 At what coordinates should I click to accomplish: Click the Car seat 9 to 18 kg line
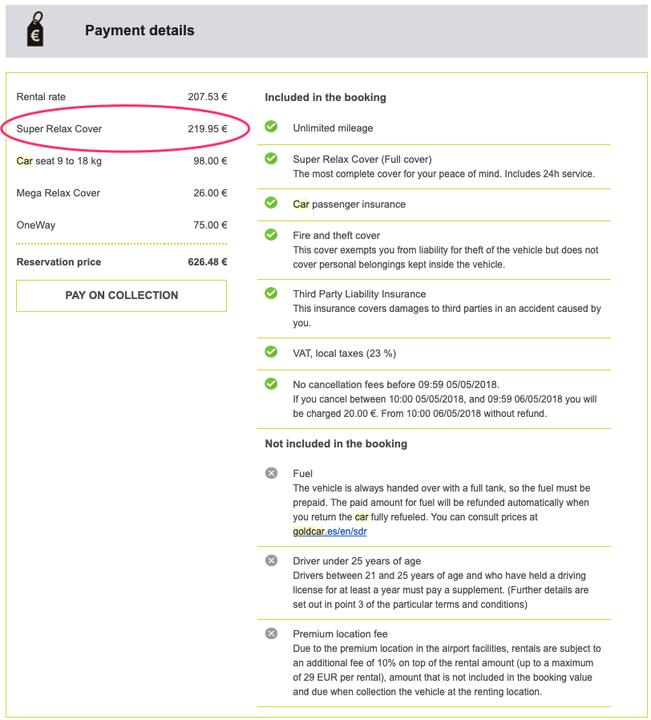click(x=121, y=161)
